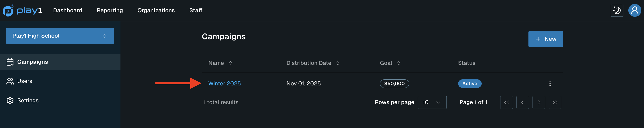Jump to the last results page
Image resolution: width=644 pixels, height=128 pixels.
pos(554,102)
